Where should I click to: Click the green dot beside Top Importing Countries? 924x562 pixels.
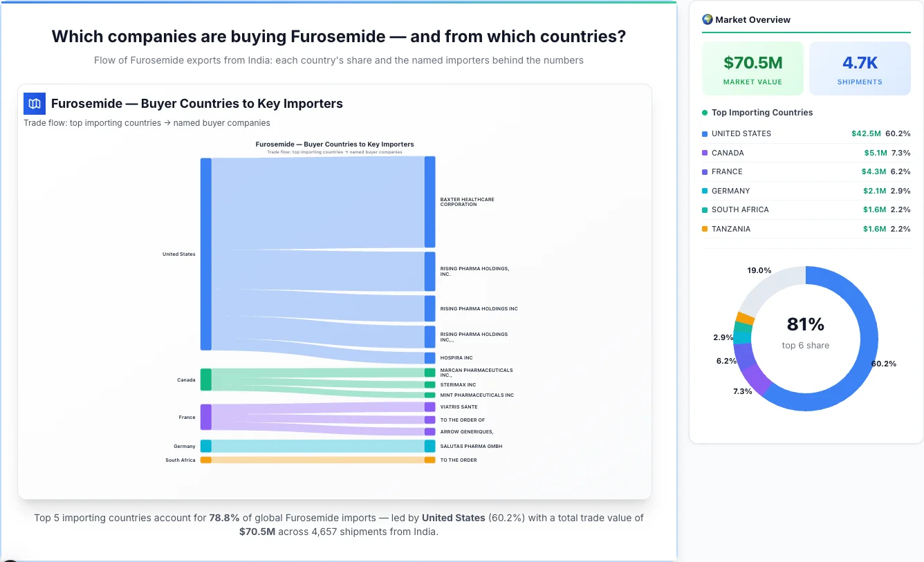point(703,112)
